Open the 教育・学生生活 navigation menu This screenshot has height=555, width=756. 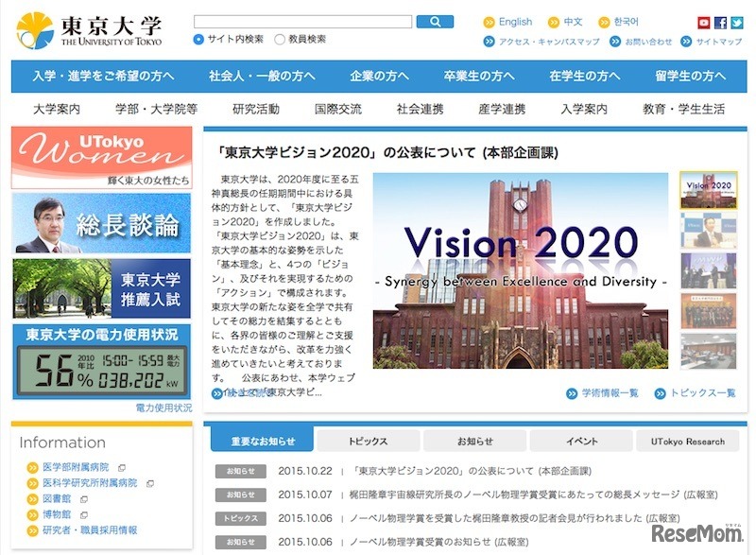pyautogui.click(x=683, y=110)
